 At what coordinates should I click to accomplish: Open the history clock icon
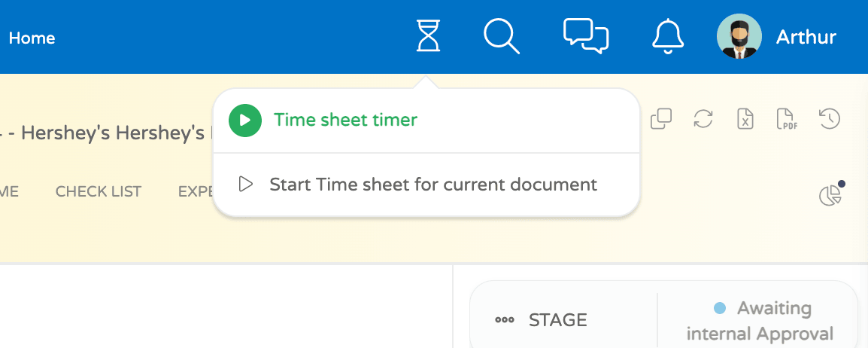click(829, 119)
